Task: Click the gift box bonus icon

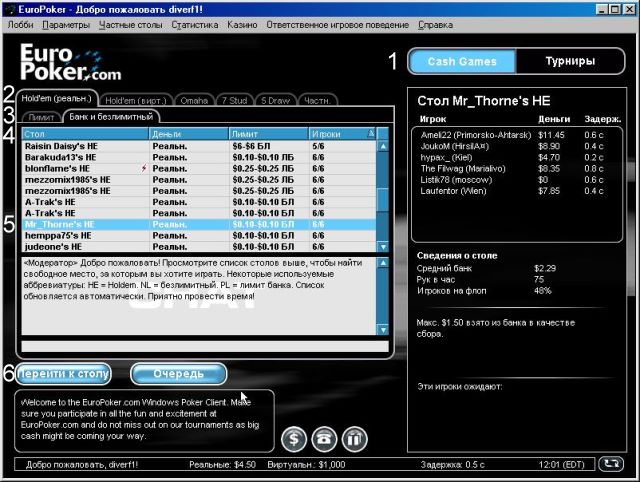Action: [x=354, y=439]
